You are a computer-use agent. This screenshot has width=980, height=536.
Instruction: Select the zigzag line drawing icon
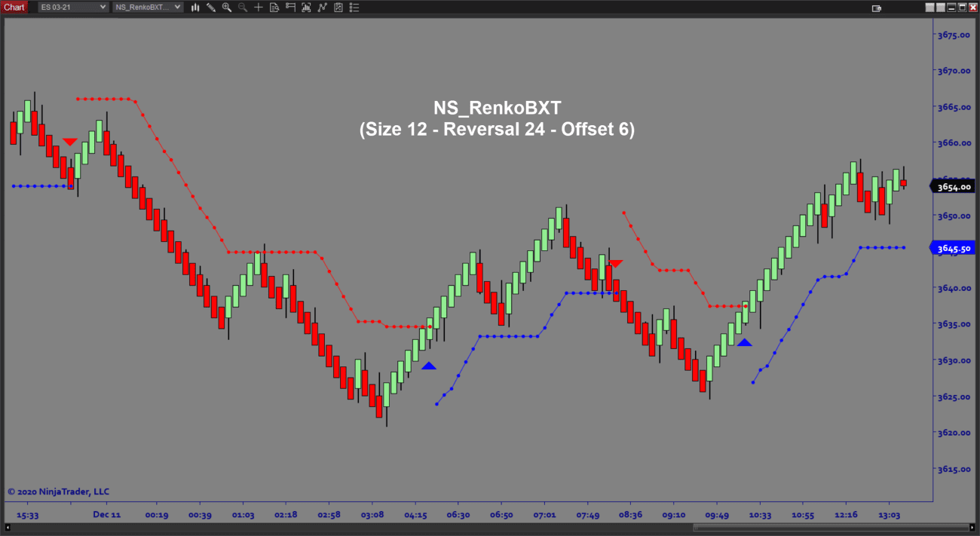pyautogui.click(x=322, y=8)
